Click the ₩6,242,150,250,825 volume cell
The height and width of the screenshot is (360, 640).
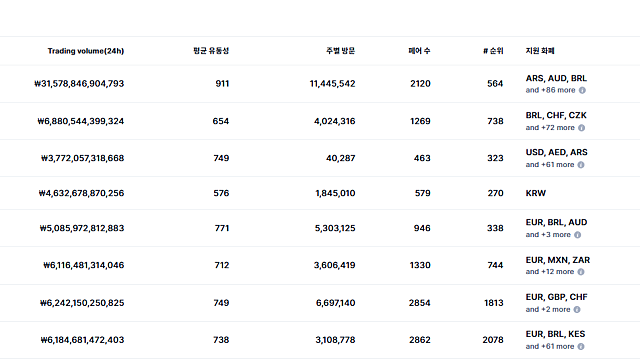(82, 303)
